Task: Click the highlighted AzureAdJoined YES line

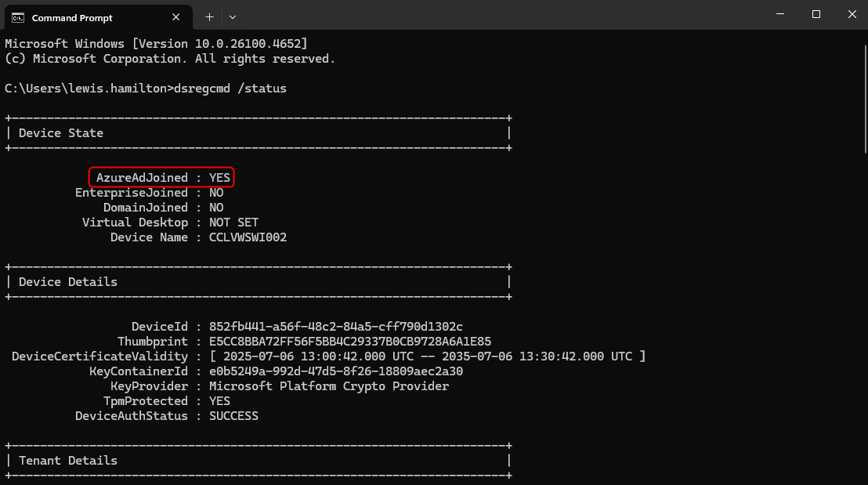Action: click(x=162, y=178)
